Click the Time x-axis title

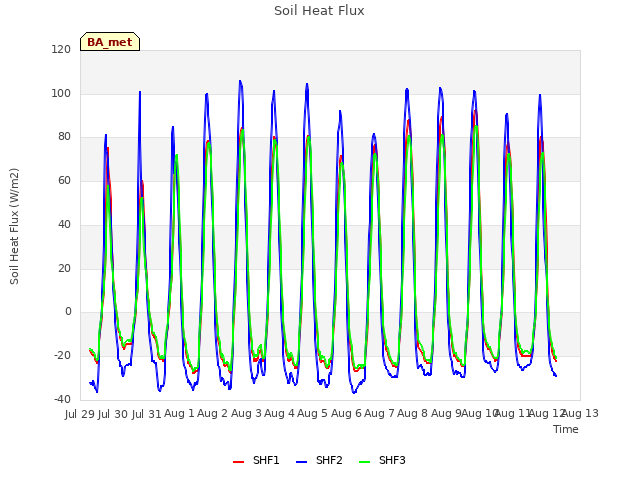coord(566,429)
